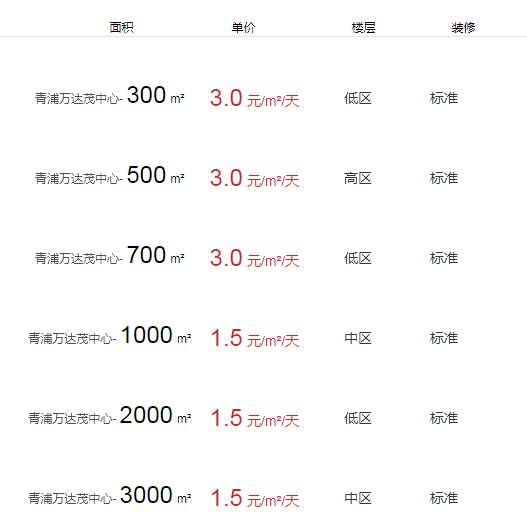This screenshot has height=520, width=527.
Task: Click the 1.5 元/m²/天 price for 1000 m²
Action: [x=254, y=338]
